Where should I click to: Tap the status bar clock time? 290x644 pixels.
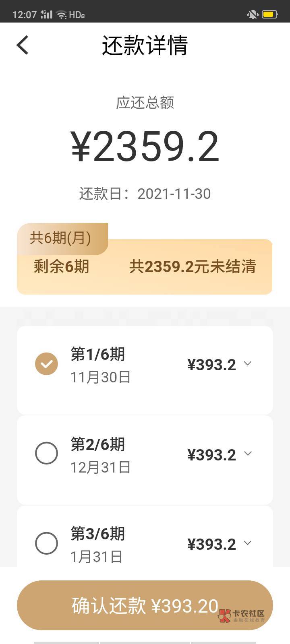point(25,15)
